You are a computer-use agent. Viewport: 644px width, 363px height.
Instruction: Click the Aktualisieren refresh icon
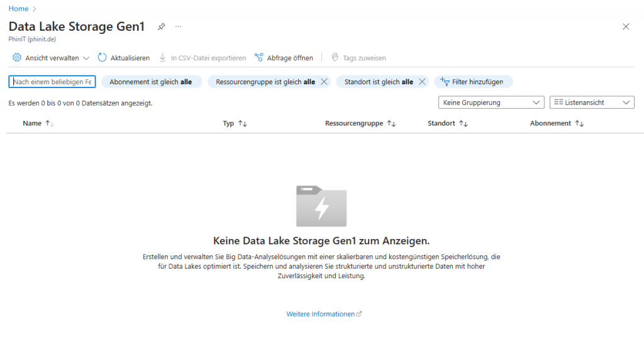click(x=101, y=57)
